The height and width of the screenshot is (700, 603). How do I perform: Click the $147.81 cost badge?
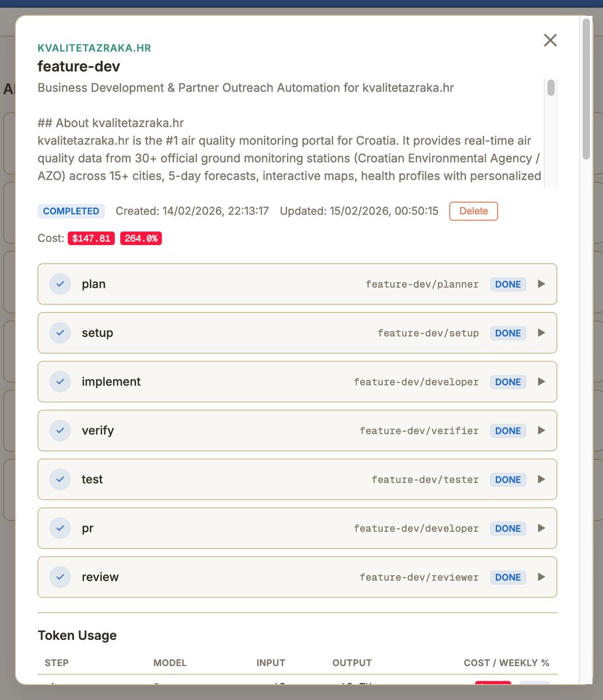tap(91, 238)
